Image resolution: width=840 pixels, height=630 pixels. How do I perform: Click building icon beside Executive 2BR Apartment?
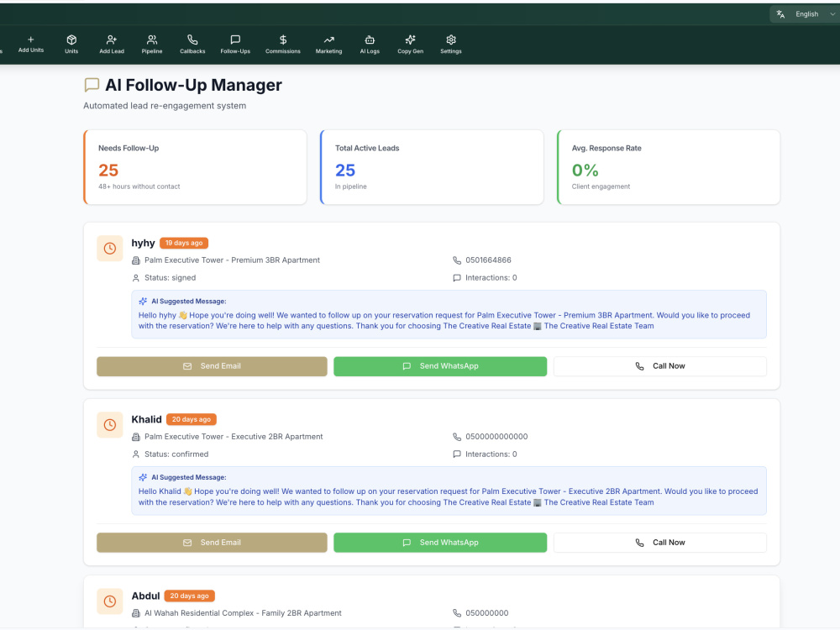coord(136,437)
